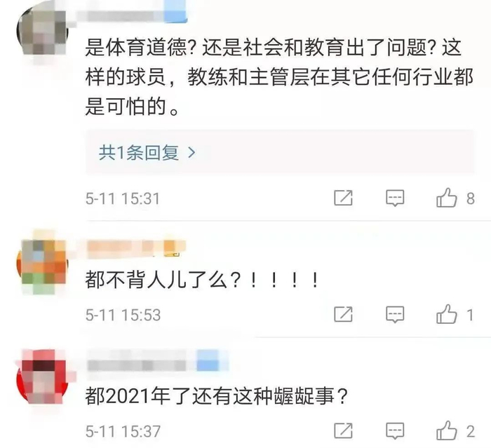Click the chevron next to 共1条回复
Screen dimensions: 491x448
tap(191, 152)
